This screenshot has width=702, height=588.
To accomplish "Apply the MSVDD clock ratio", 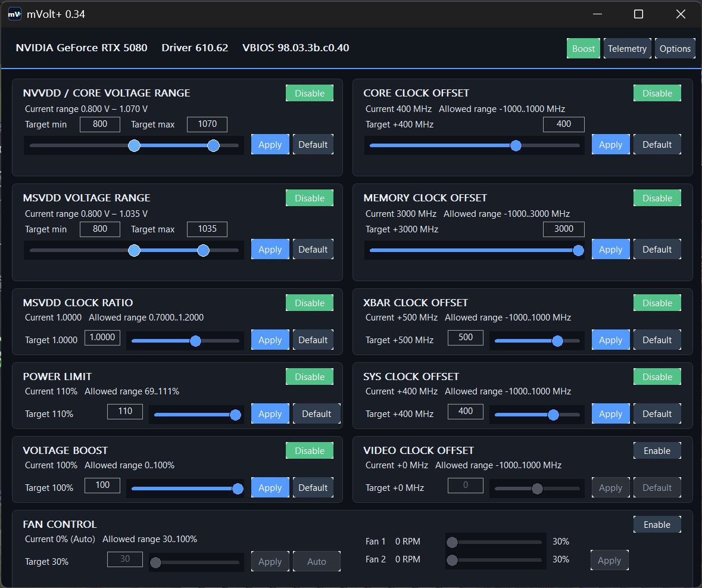I will tap(270, 340).
